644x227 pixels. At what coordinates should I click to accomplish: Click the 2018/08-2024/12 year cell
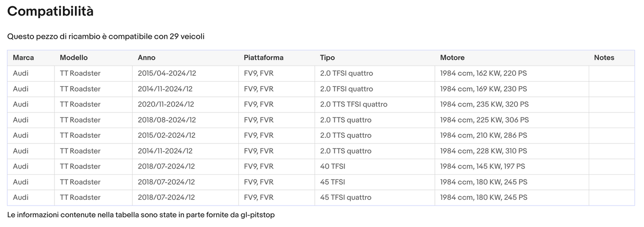pos(167,120)
